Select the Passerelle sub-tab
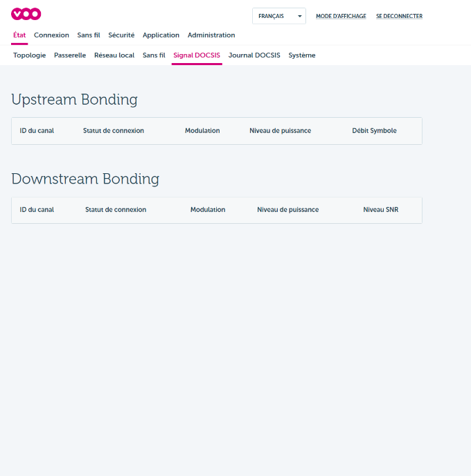This screenshot has height=476, width=471. [70, 55]
